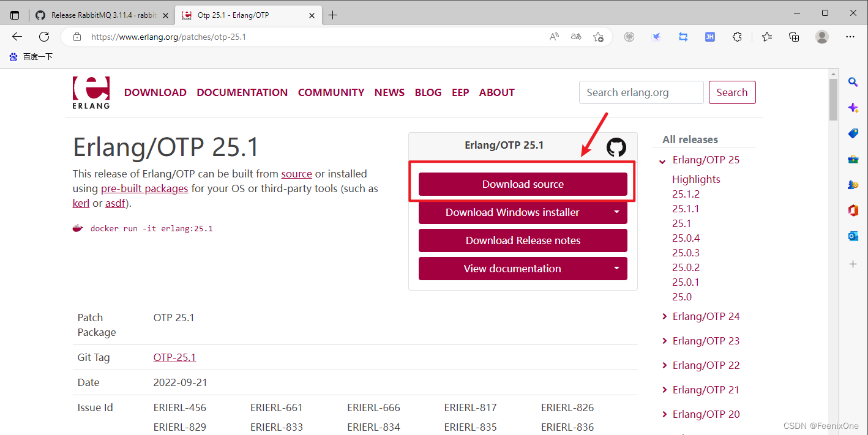Open the EEP nav item
The width and height of the screenshot is (868, 435).
[460, 92]
